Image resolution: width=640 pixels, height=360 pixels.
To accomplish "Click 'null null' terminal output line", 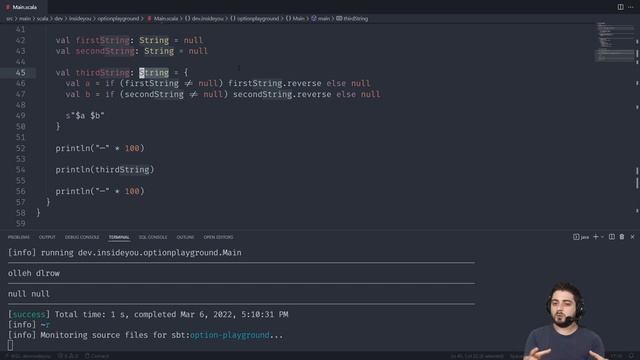I will point(29,294).
